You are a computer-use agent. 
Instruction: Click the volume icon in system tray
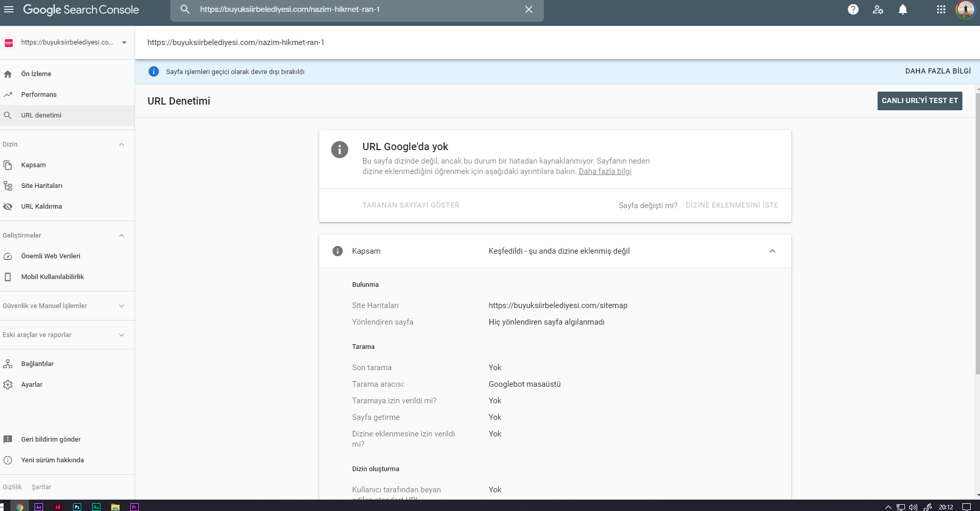tap(913, 507)
